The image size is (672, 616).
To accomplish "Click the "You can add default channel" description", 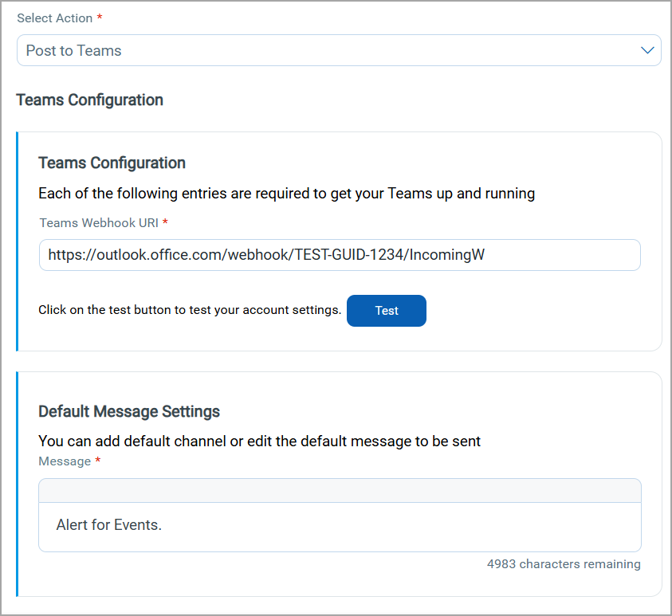I will click(x=259, y=441).
